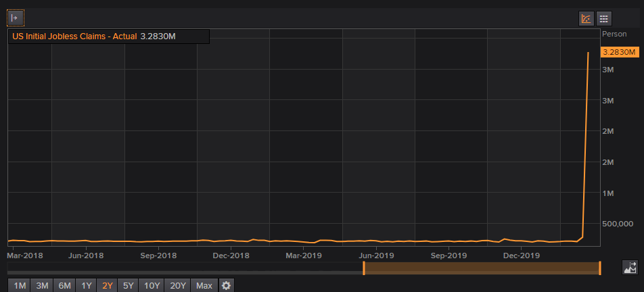This screenshot has height=292, width=644.
Task: Click the Mar-2018 x-axis label
Action: tap(24, 255)
